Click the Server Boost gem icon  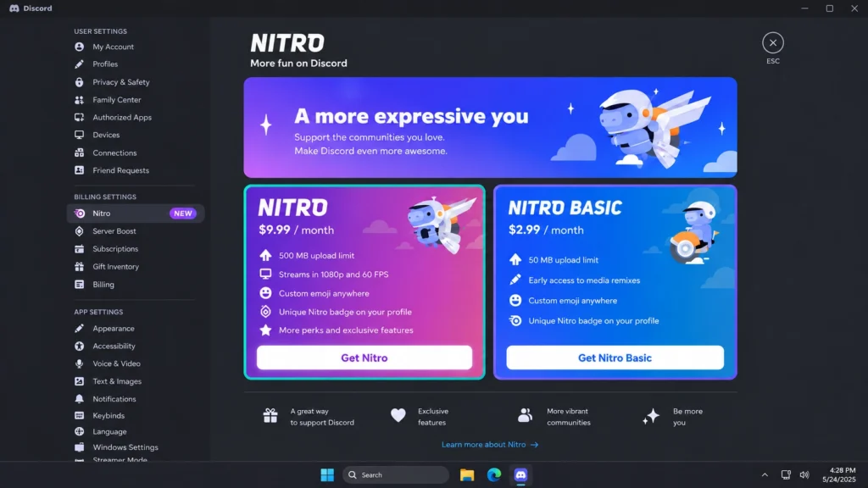point(79,231)
